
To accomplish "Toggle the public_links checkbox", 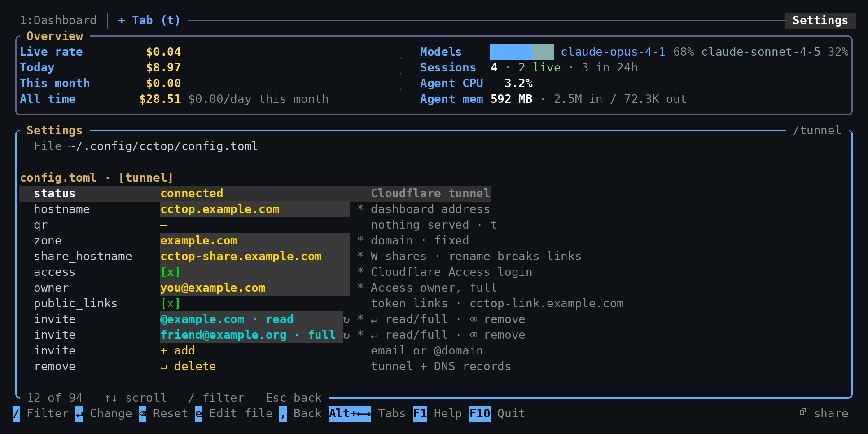I will 171,304.
